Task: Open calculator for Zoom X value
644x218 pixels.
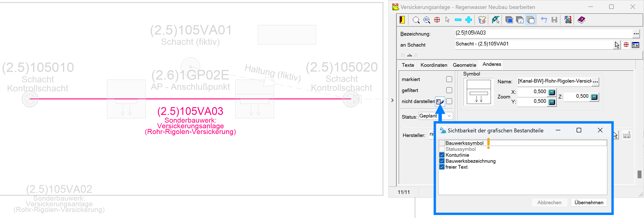Action: [551, 92]
